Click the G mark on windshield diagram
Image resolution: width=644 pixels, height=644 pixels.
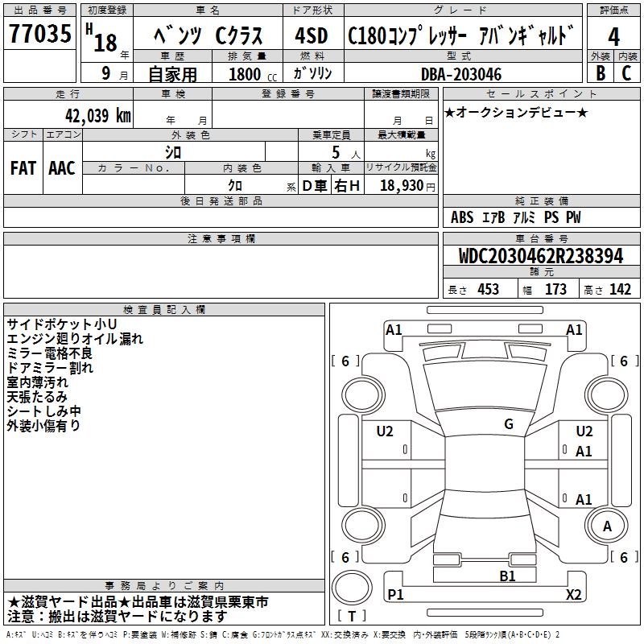coord(509,424)
